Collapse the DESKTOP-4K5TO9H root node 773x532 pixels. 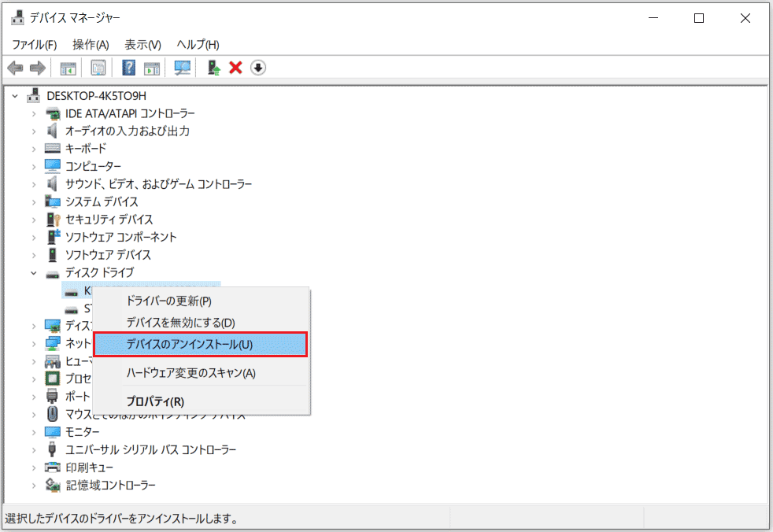15,96
